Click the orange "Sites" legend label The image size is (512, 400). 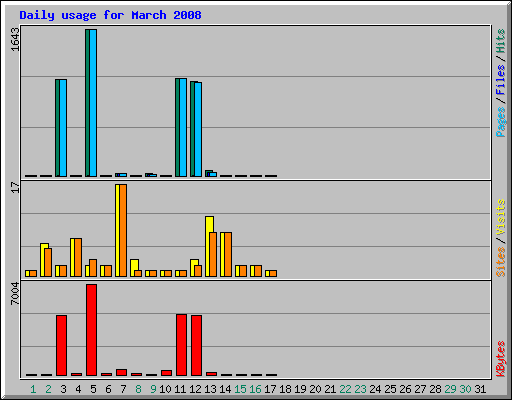pos(500,262)
